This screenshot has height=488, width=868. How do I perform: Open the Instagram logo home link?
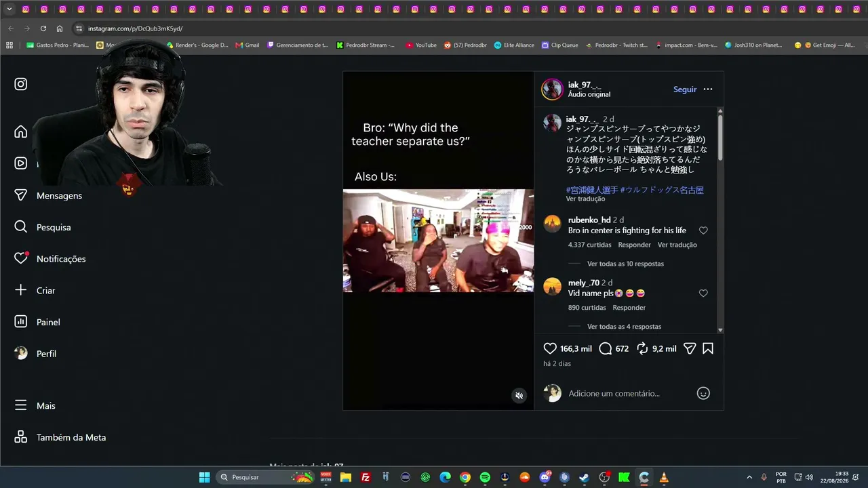21,84
